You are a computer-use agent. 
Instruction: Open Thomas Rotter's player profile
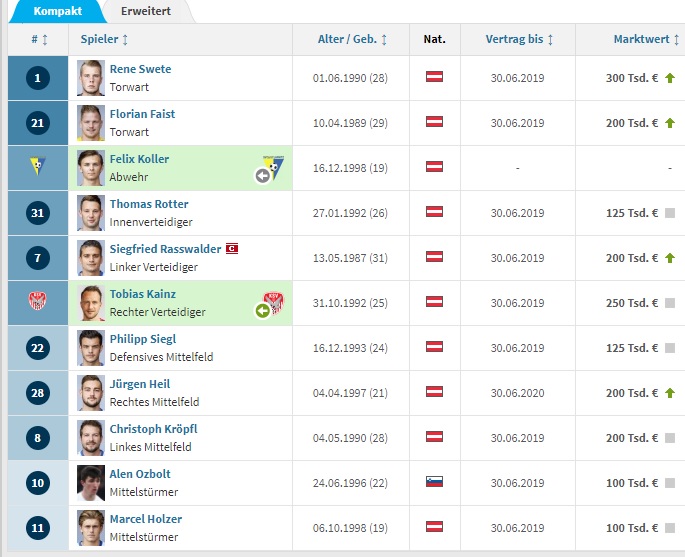click(149, 204)
